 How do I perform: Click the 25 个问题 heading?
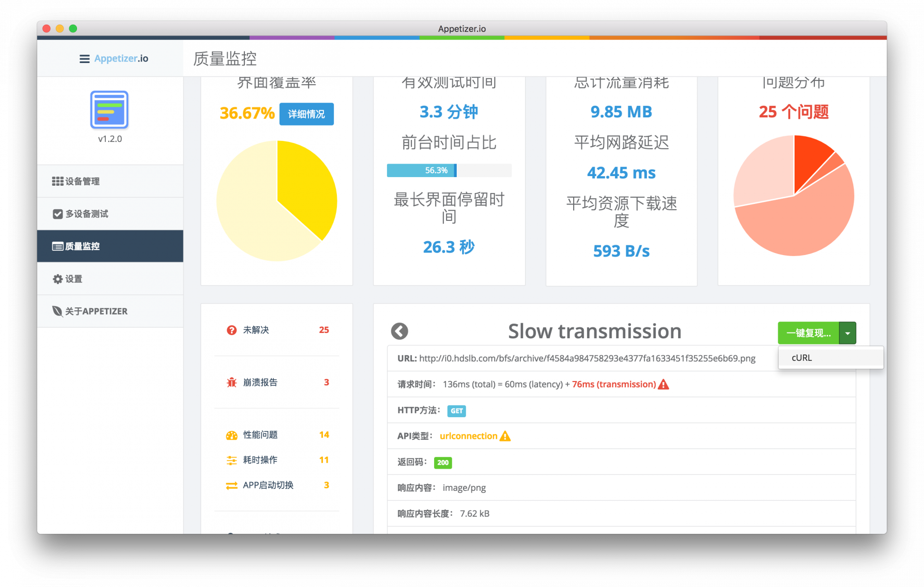(794, 112)
